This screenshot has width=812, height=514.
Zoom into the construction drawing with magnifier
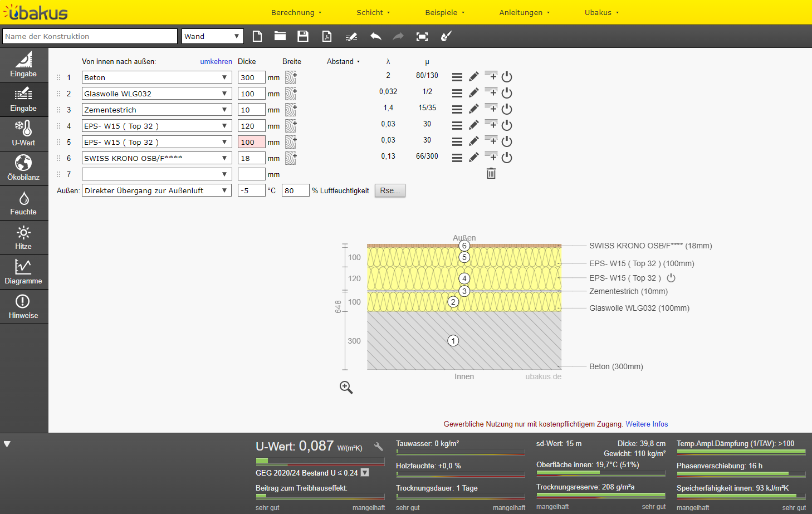[346, 388]
